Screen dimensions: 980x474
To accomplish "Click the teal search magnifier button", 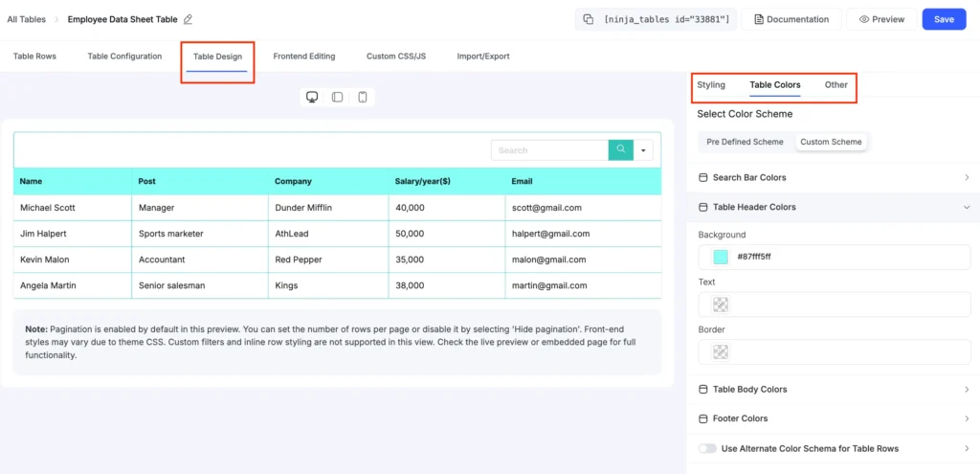I will point(620,150).
